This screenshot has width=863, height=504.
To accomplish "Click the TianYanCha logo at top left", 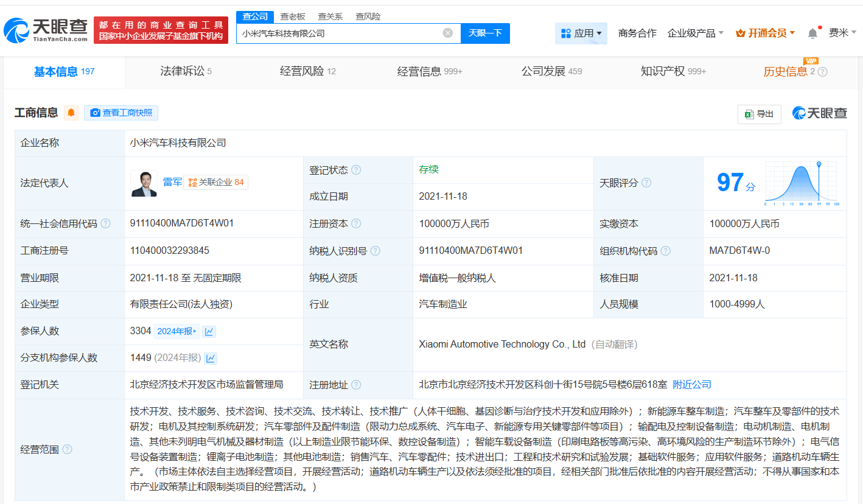I will (x=46, y=30).
